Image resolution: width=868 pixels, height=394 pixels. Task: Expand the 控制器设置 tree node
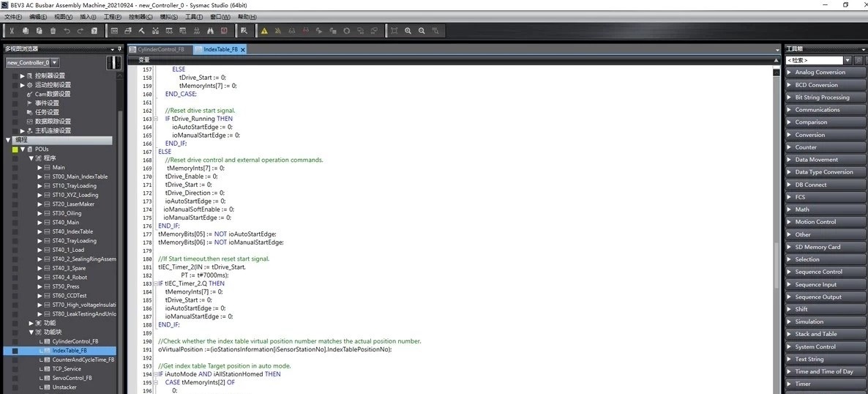[23, 76]
